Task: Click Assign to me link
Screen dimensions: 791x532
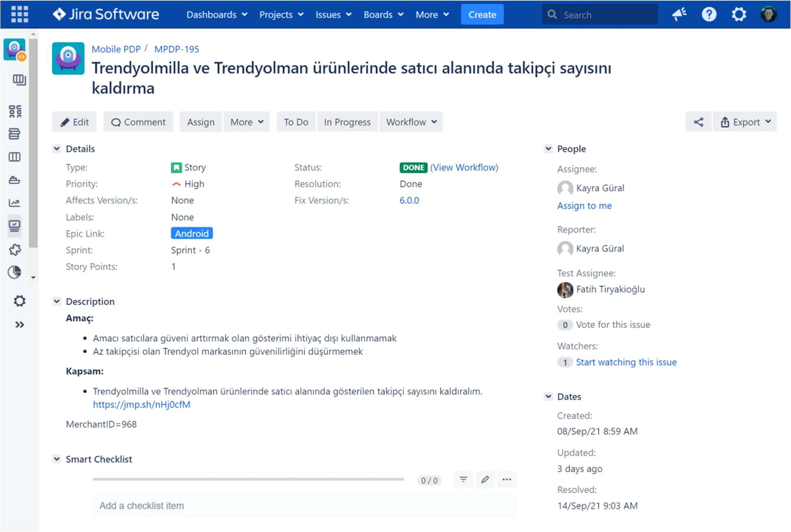Action: pos(584,206)
